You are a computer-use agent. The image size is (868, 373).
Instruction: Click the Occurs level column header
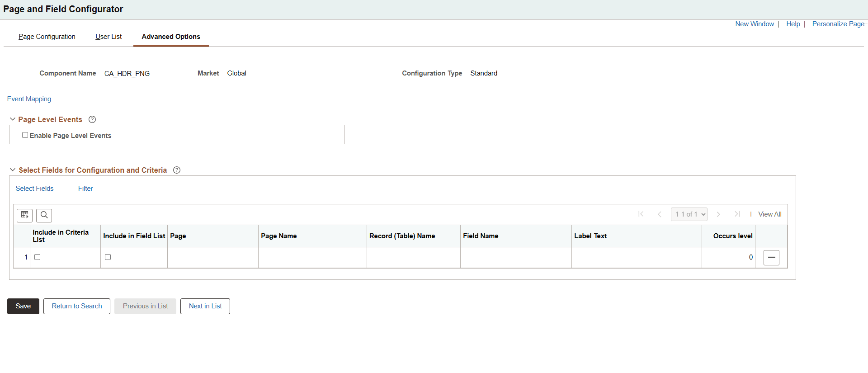733,236
